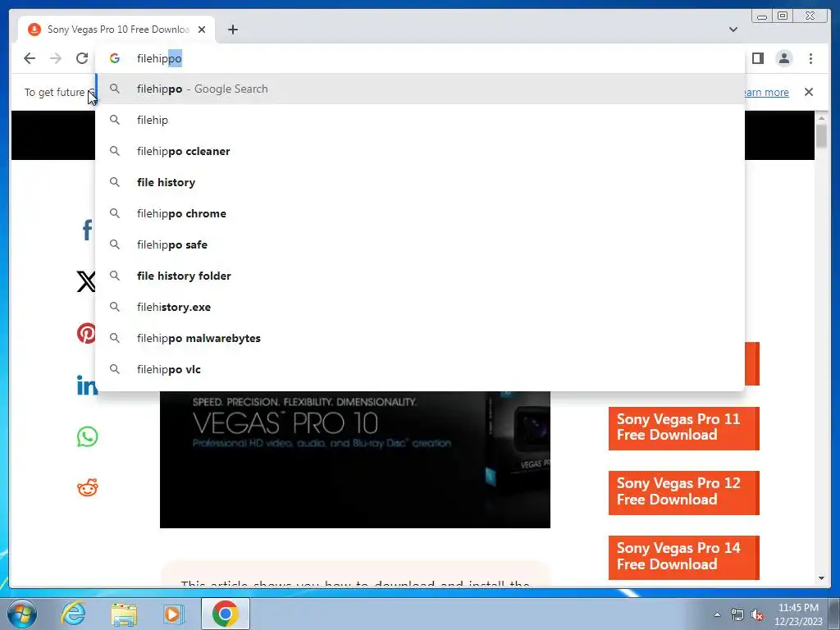Choose 'file history folder' suggestion
Screen dimensions: 840x630
[x=420, y=276]
